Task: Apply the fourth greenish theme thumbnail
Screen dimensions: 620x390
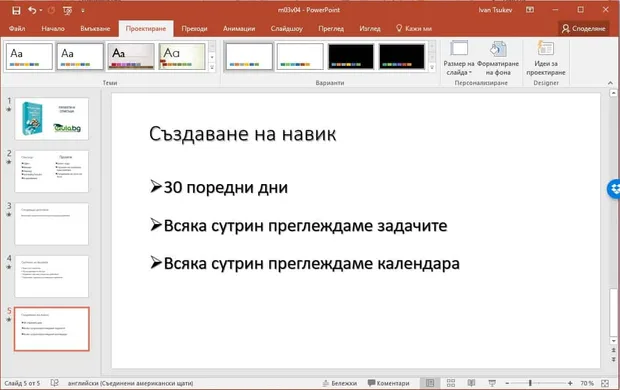Action: coord(182,57)
